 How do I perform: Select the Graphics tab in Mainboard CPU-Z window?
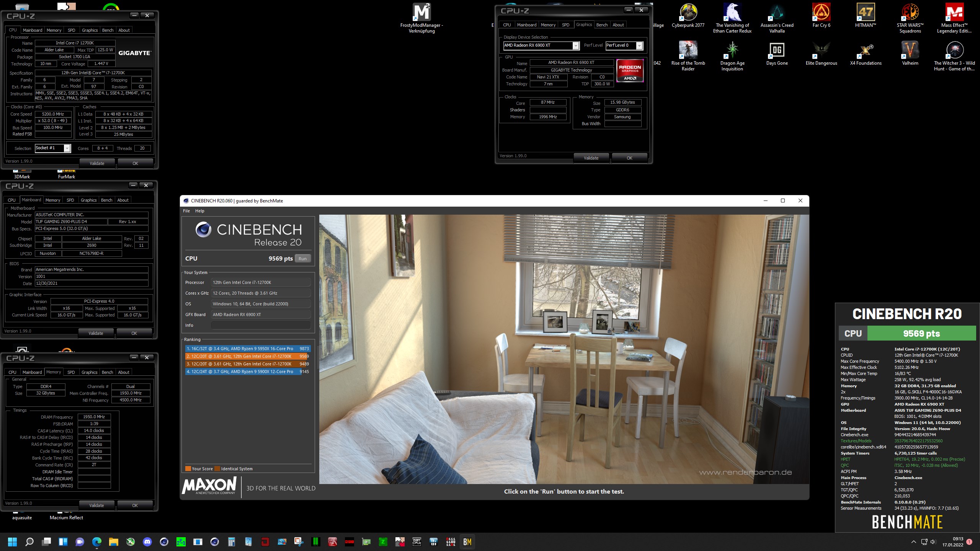89,200
